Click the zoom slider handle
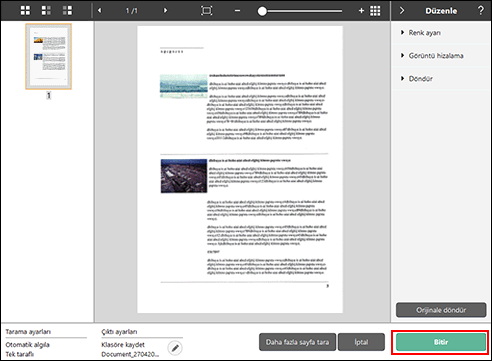492x361 pixels. 262,11
